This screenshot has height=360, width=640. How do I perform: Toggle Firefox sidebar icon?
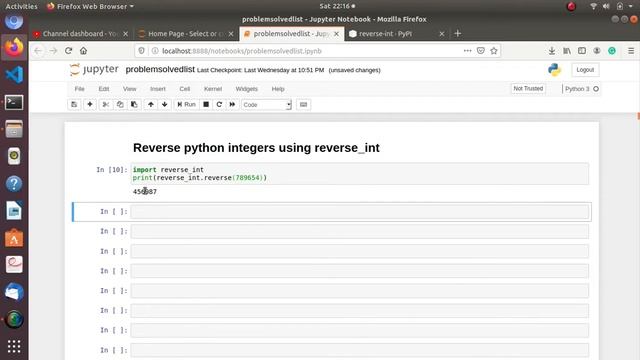582,51
